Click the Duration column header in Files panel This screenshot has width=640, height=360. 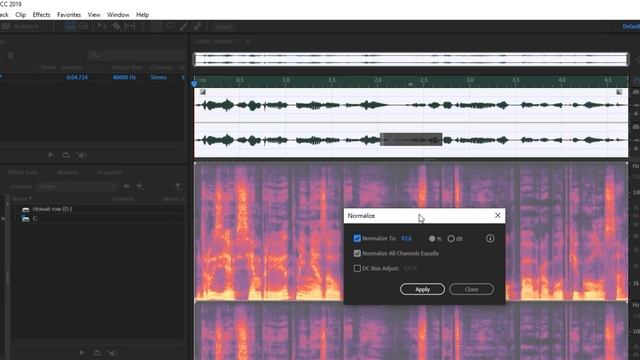click(x=72, y=67)
